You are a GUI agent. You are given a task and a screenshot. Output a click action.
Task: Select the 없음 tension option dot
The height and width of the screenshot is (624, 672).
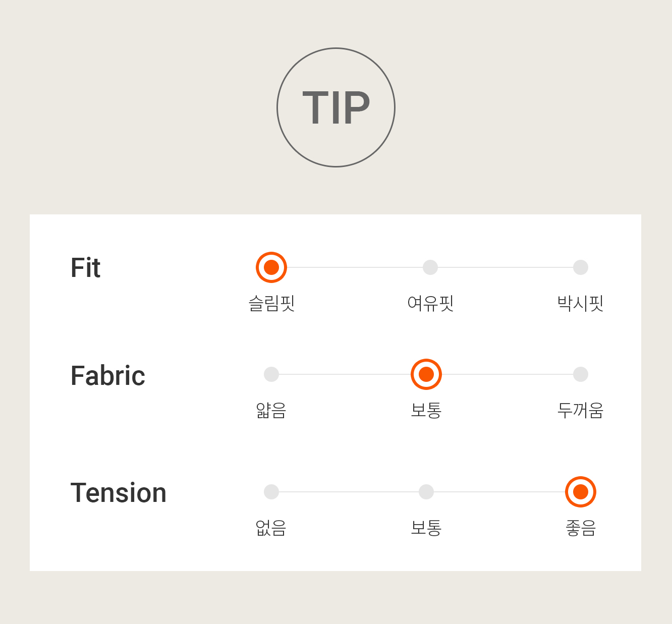[271, 492]
